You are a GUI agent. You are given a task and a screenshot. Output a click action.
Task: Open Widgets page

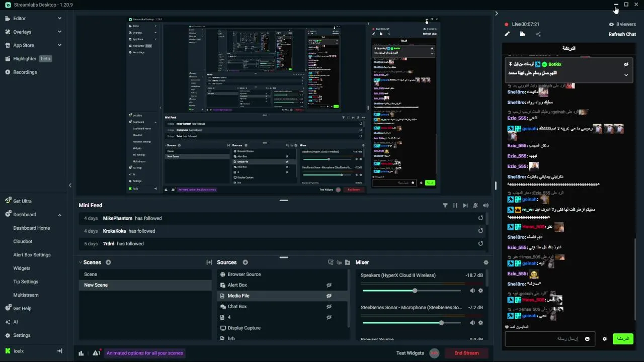(22, 268)
